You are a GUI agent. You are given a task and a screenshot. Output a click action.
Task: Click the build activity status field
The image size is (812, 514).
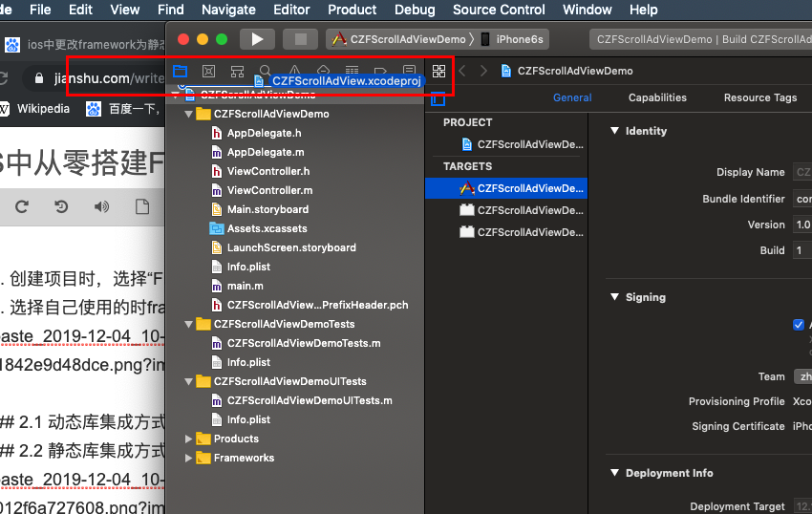point(700,39)
